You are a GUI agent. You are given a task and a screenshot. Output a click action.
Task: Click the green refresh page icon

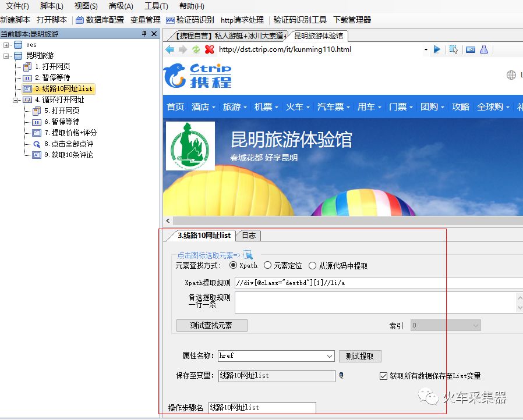[196, 49]
